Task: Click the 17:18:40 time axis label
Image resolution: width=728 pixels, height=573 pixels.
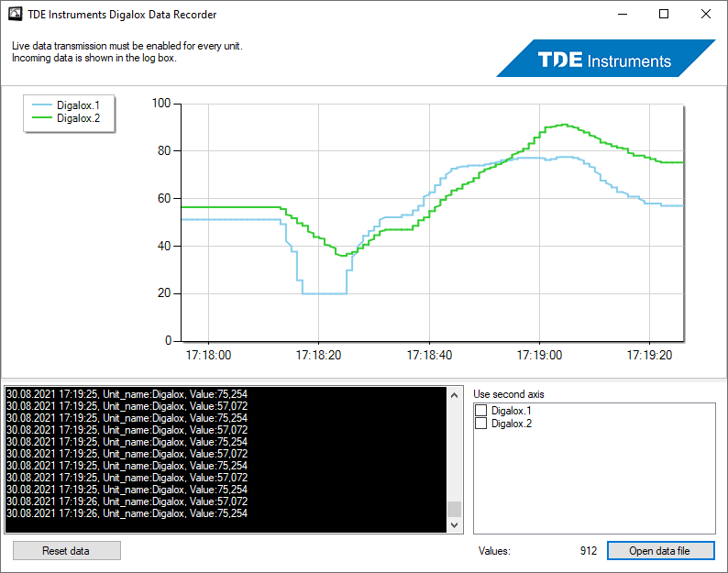Action: pyautogui.click(x=429, y=355)
